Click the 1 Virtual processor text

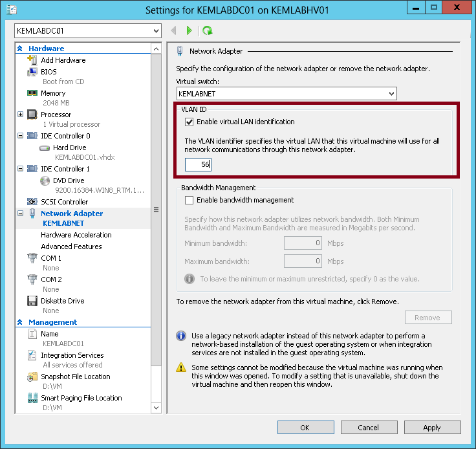(72, 124)
